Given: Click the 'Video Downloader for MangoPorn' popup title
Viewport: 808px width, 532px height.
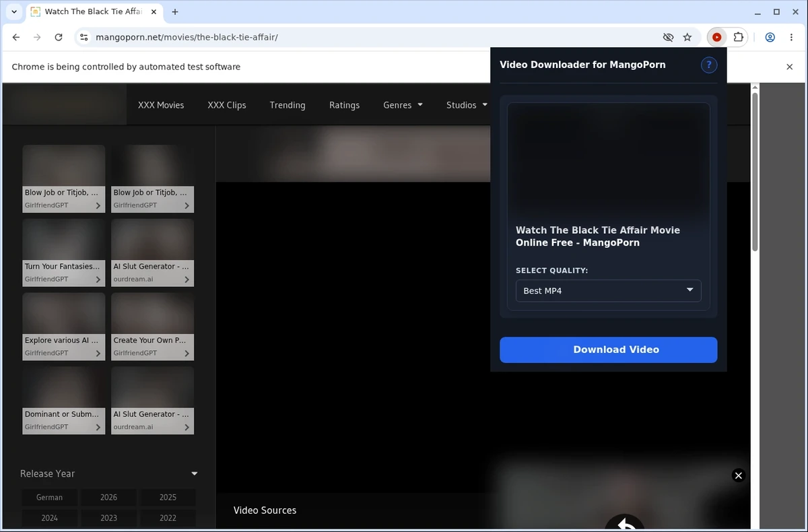Looking at the screenshot, I should point(582,65).
